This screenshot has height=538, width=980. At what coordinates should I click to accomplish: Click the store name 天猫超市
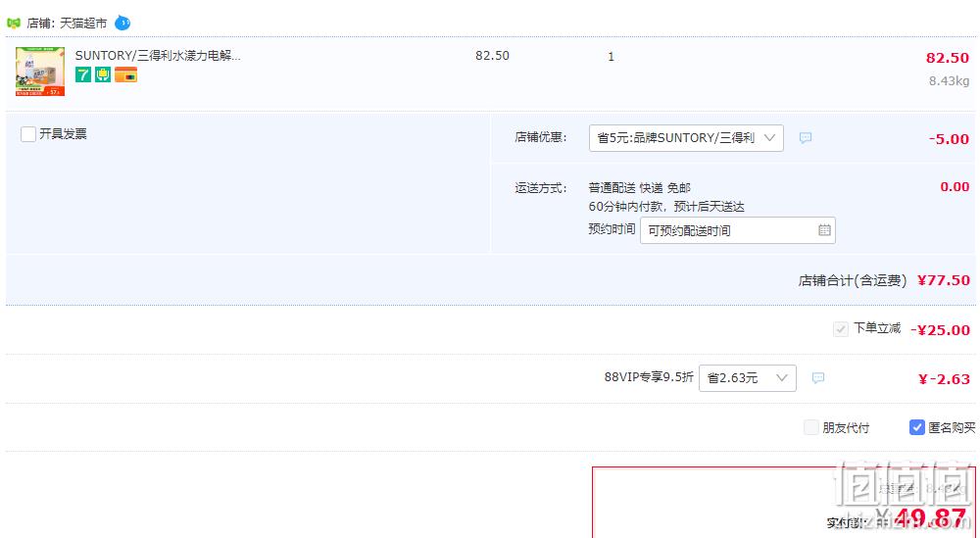point(83,24)
